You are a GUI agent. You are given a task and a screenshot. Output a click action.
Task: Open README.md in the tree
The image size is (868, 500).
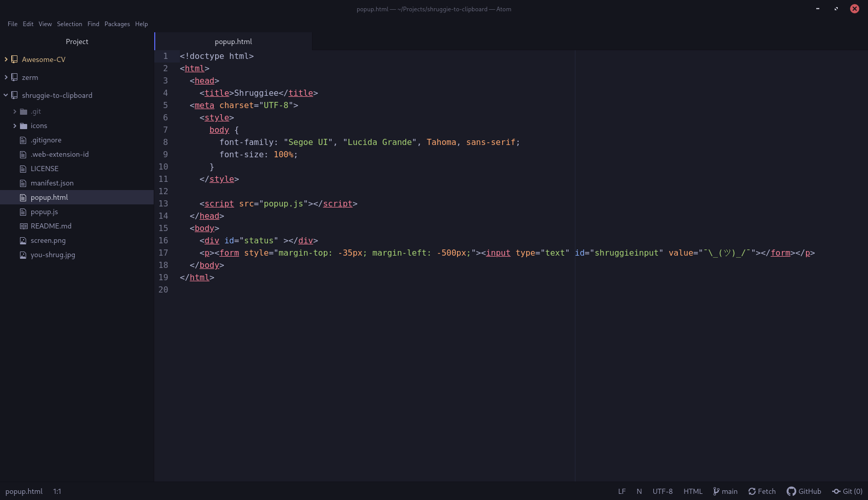point(51,226)
